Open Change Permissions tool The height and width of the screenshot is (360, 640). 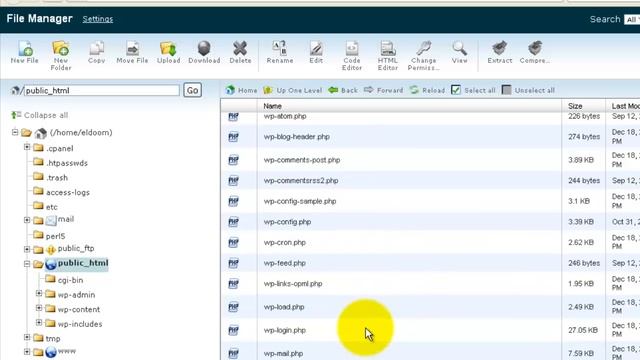click(424, 56)
